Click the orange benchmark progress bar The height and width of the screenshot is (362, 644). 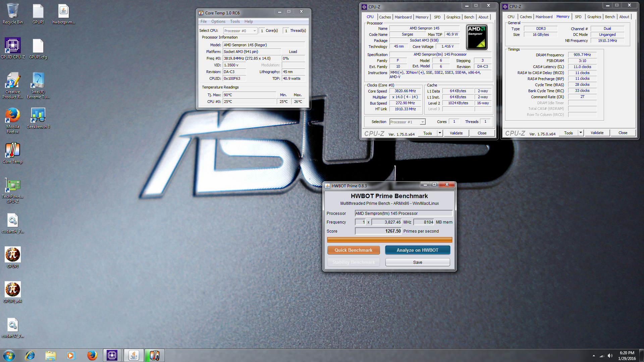pyautogui.click(x=390, y=240)
